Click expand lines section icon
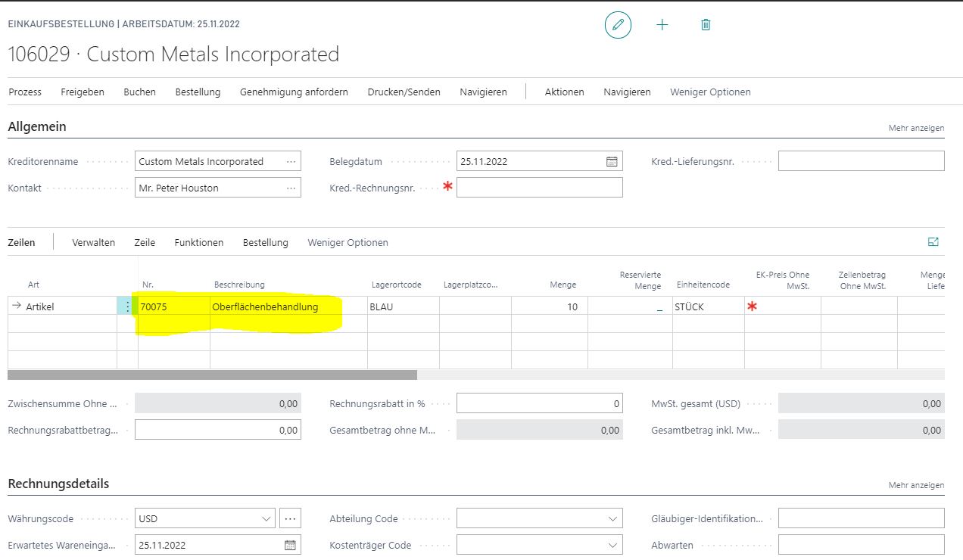The height and width of the screenshot is (560, 963). 933,242
